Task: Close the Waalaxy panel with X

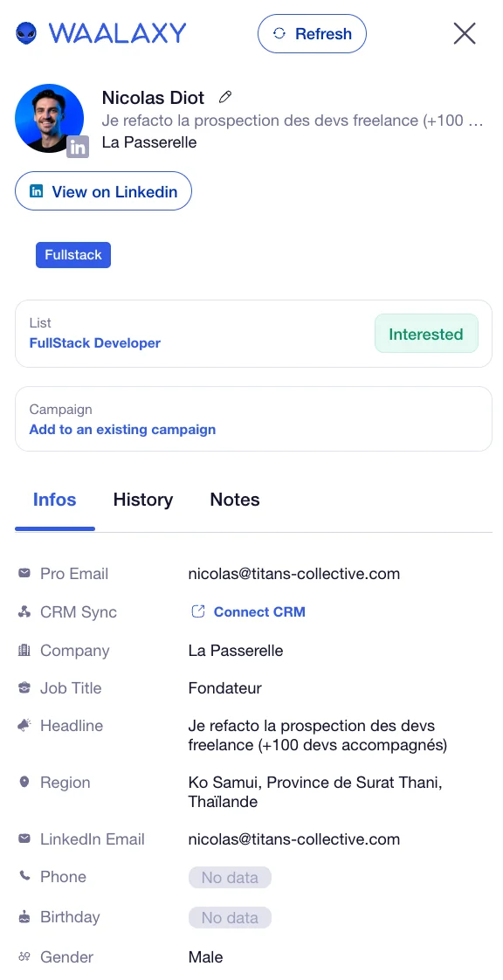Action: click(465, 33)
